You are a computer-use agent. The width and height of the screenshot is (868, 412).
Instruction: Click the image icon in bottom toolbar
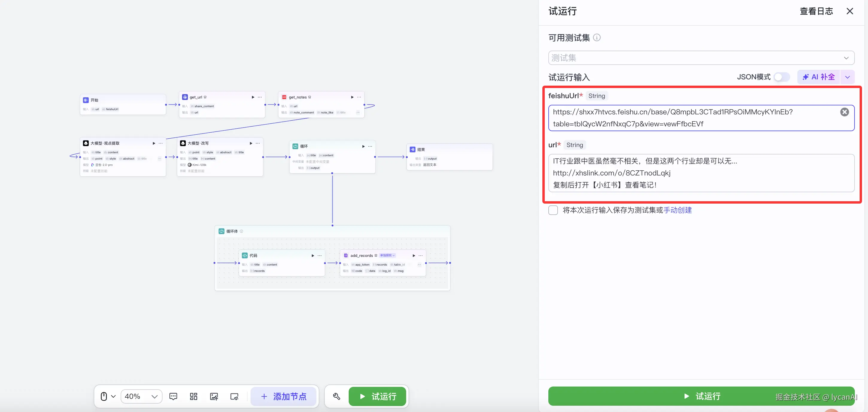214,396
